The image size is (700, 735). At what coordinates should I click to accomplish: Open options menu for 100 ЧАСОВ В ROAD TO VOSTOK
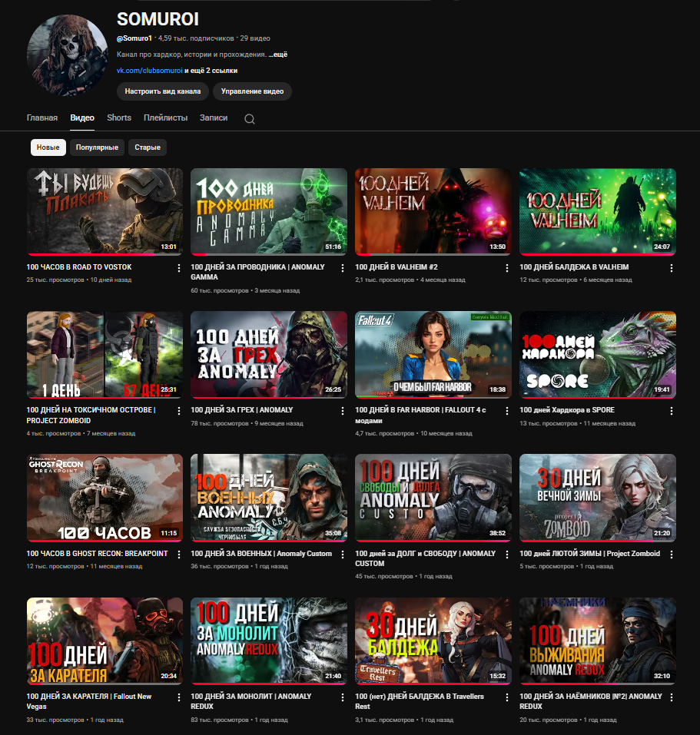178,267
